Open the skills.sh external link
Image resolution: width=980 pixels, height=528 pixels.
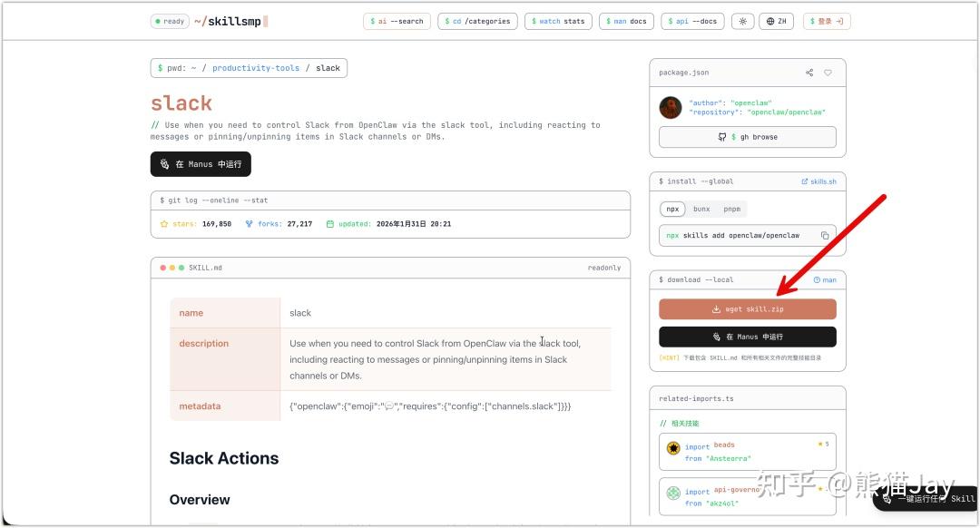pos(818,181)
